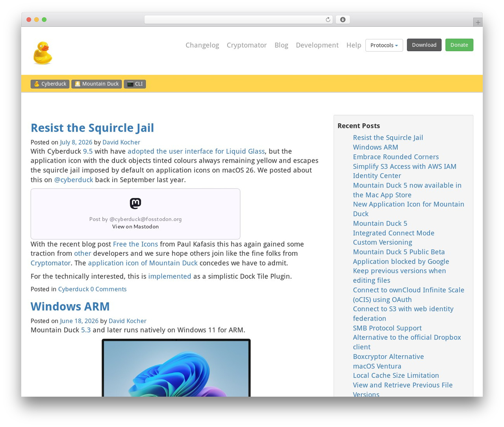Open the Resist the Squircle Jail article title
This screenshot has height=427, width=504.
92,128
